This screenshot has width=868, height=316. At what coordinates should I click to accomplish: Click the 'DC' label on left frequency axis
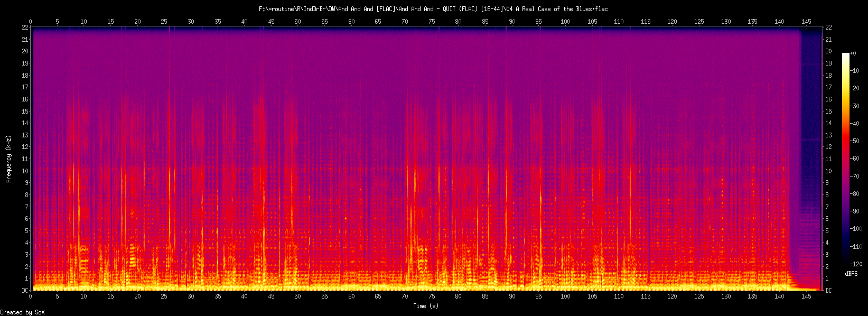click(25, 291)
